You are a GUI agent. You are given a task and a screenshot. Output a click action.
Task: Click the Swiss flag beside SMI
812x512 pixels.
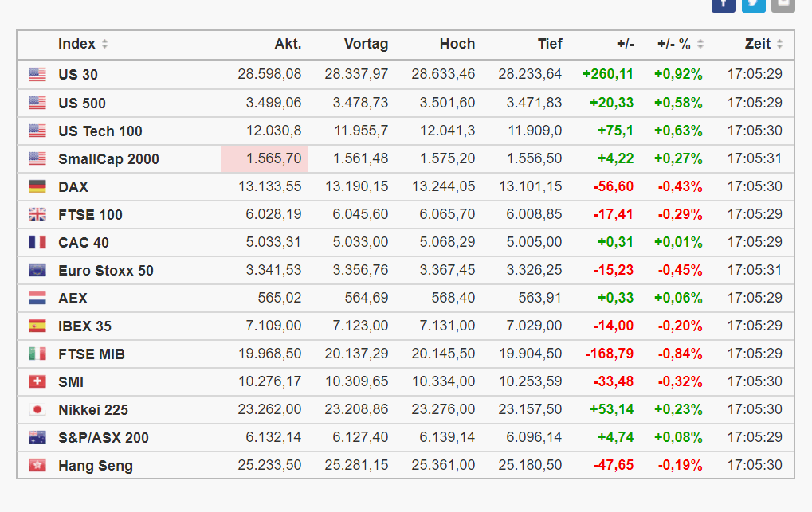click(37, 381)
